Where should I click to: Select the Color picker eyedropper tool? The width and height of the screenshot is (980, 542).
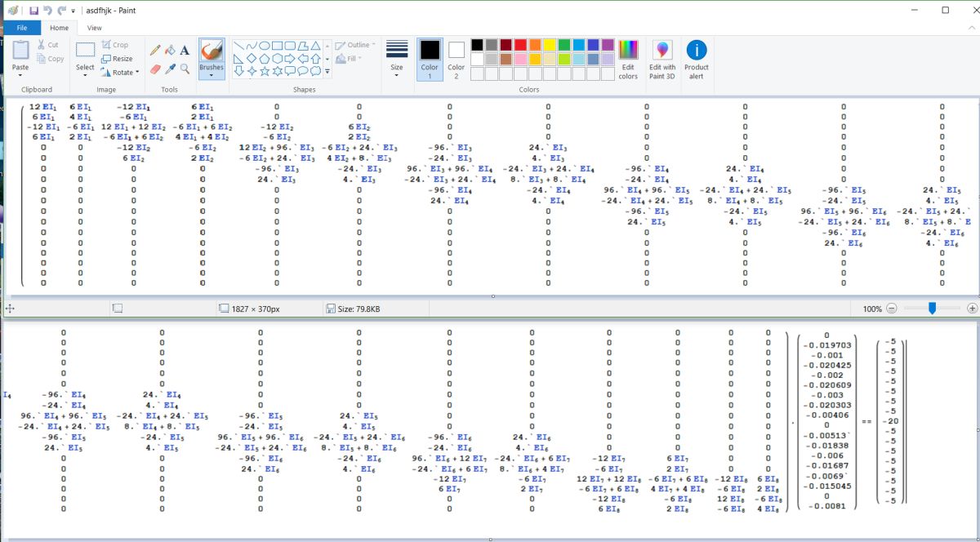tap(170, 69)
